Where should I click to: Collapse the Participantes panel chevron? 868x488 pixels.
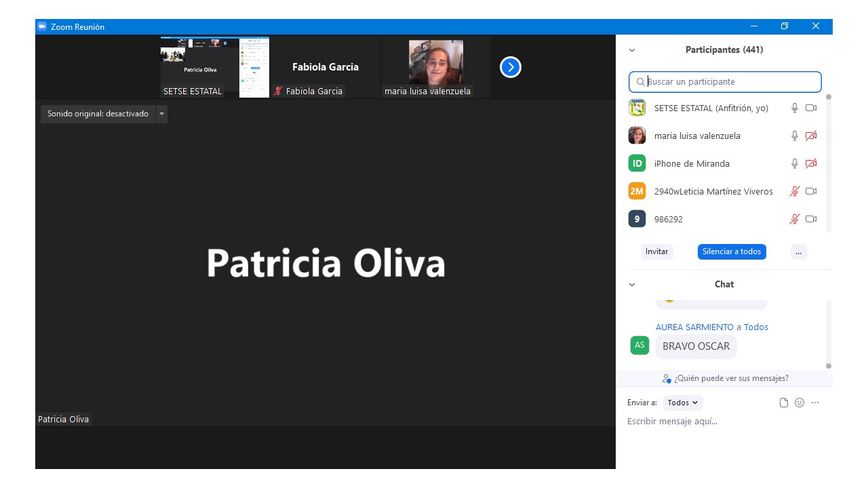tap(632, 50)
